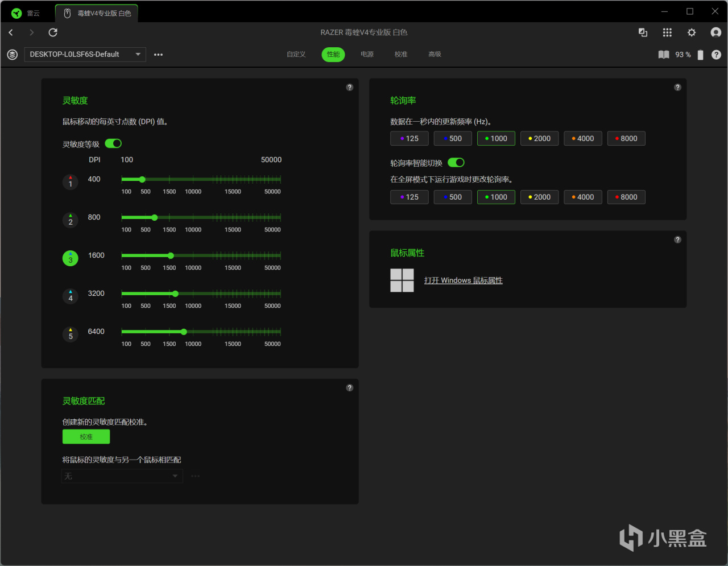Open the nine-dot modules grid icon
The height and width of the screenshot is (566, 728).
pos(667,32)
